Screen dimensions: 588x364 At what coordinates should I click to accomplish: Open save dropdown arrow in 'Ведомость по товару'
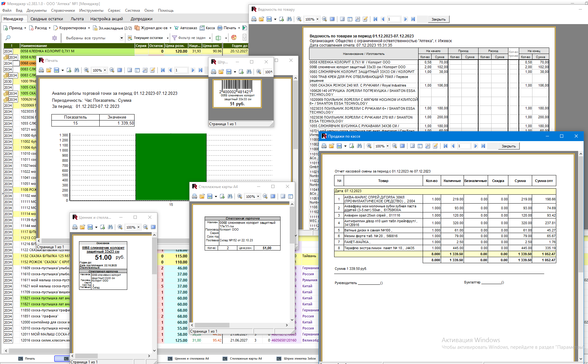275,19
